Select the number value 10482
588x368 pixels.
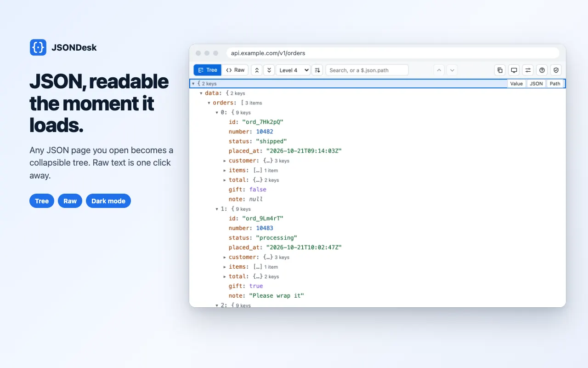pyautogui.click(x=265, y=132)
